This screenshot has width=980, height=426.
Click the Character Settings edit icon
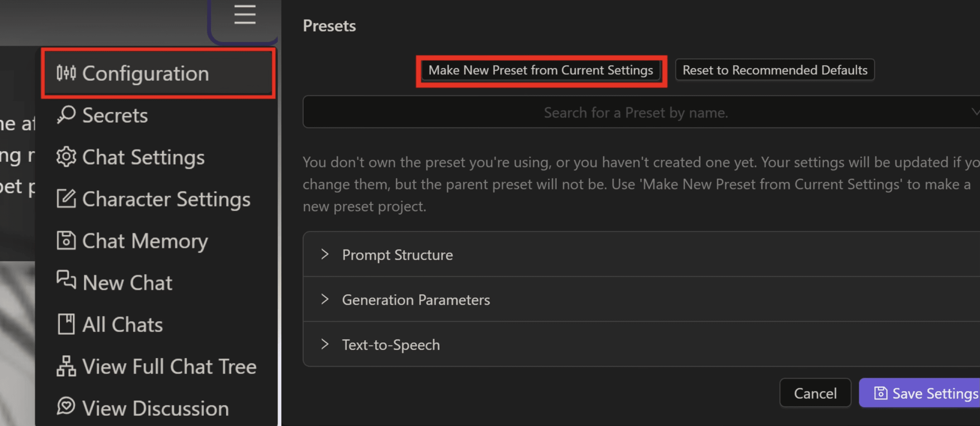click(66, 199)
